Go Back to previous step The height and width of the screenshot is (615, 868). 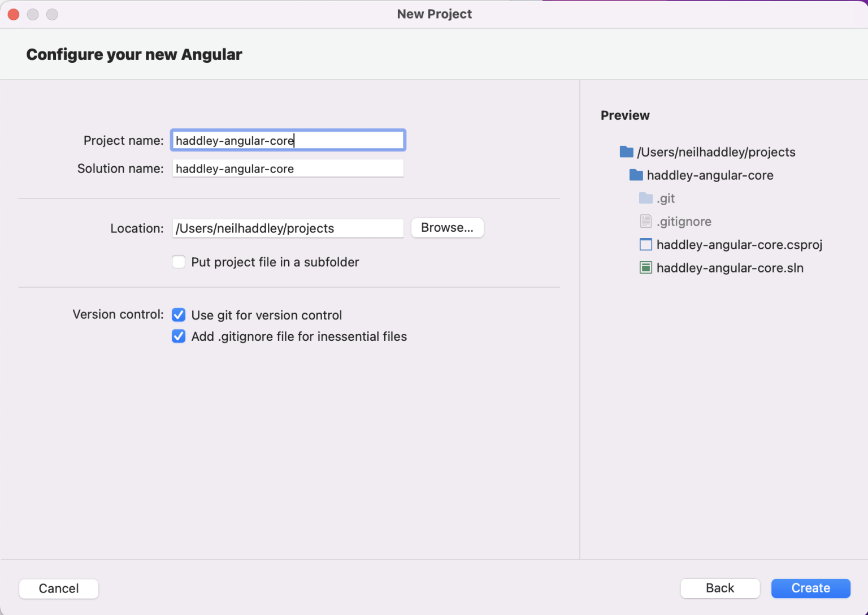click(x=719, y=588)
